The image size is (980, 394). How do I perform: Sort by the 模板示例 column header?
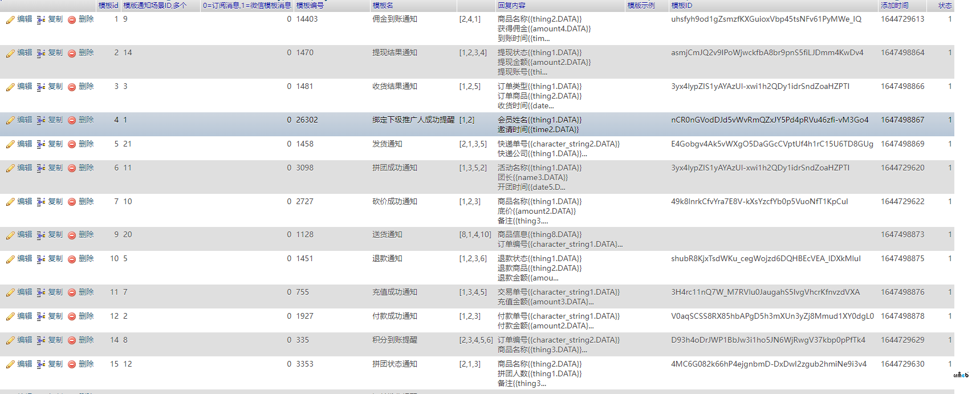[x=641, y=6]
